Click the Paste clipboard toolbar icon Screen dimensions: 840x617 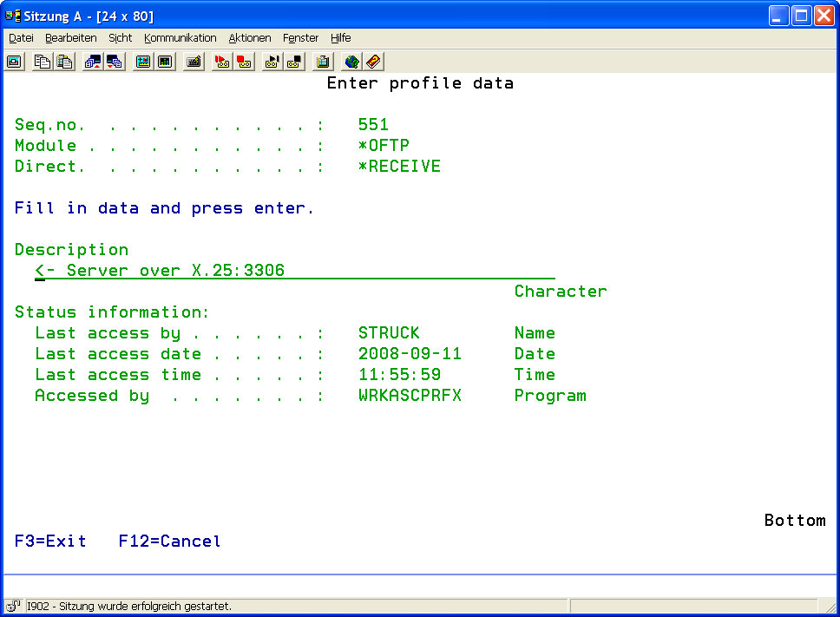coord(64,62)
